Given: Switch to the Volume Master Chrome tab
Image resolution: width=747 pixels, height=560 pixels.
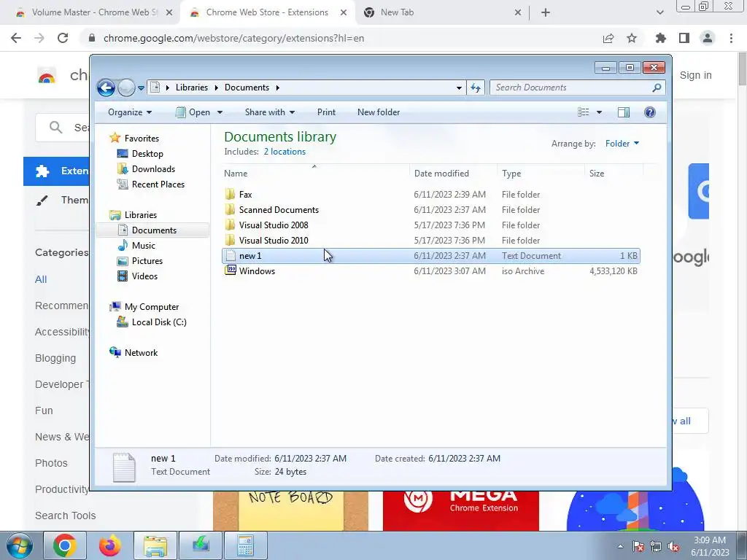Looking at the screenshot, I should point(94,13).
